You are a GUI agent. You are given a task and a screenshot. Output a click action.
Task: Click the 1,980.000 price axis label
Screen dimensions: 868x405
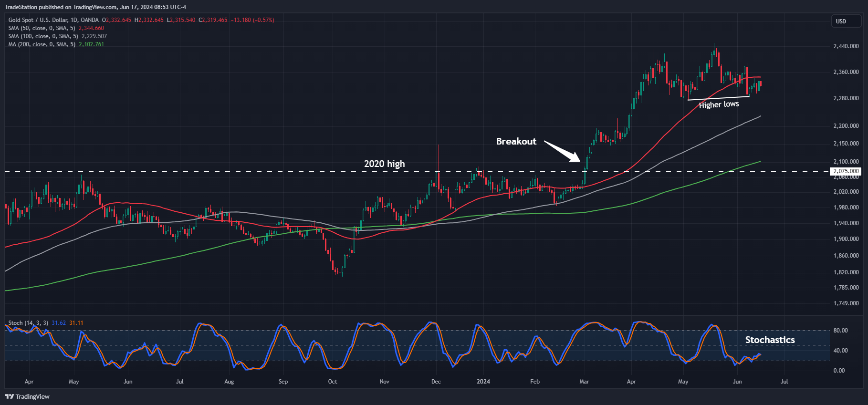click(846, 208)
